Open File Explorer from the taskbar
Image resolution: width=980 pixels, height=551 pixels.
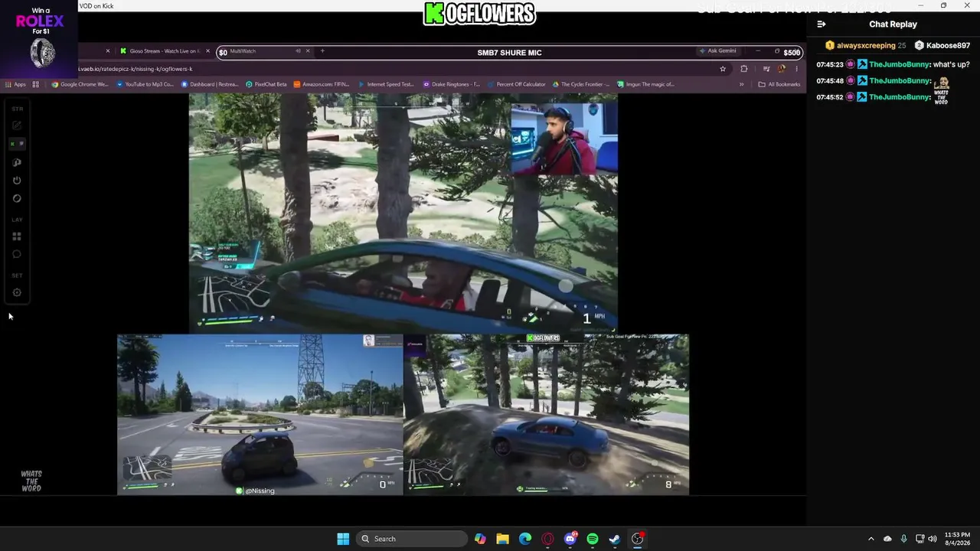[502, 539]
